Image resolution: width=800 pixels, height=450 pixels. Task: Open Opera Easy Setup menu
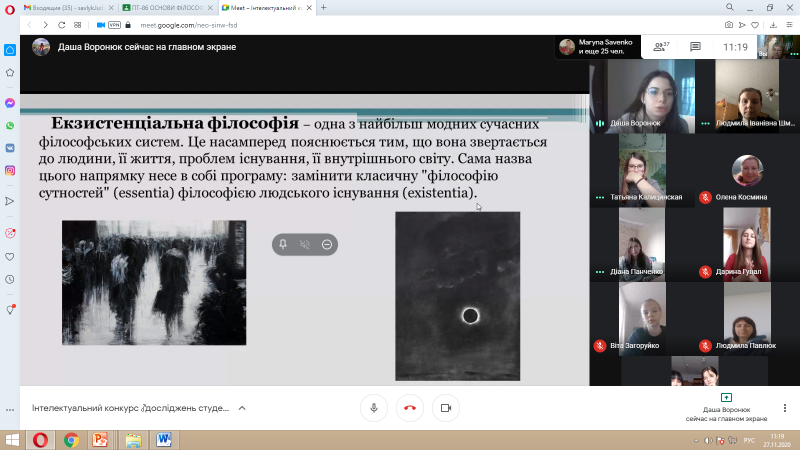click(x=789, y=25)
